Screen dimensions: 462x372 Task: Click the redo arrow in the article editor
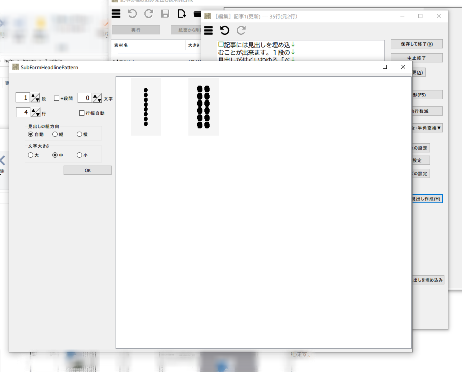coord(241,31)
